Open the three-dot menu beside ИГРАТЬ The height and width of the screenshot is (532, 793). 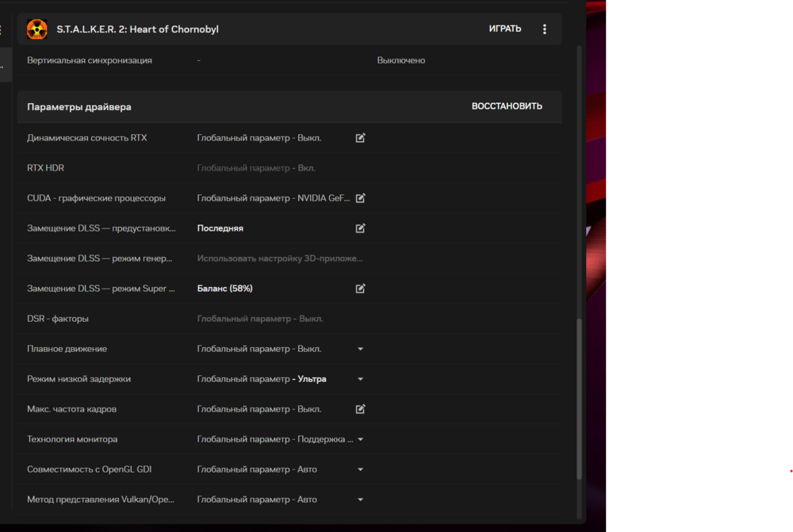click(x=544, y=29)
